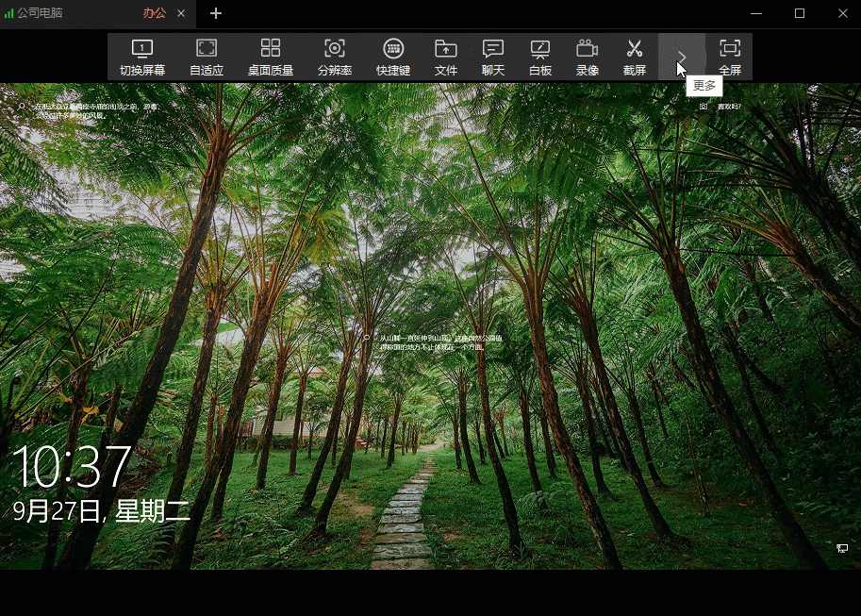Click the 快捷键 keyboard shortcuts icon

(x=393, y=58)
